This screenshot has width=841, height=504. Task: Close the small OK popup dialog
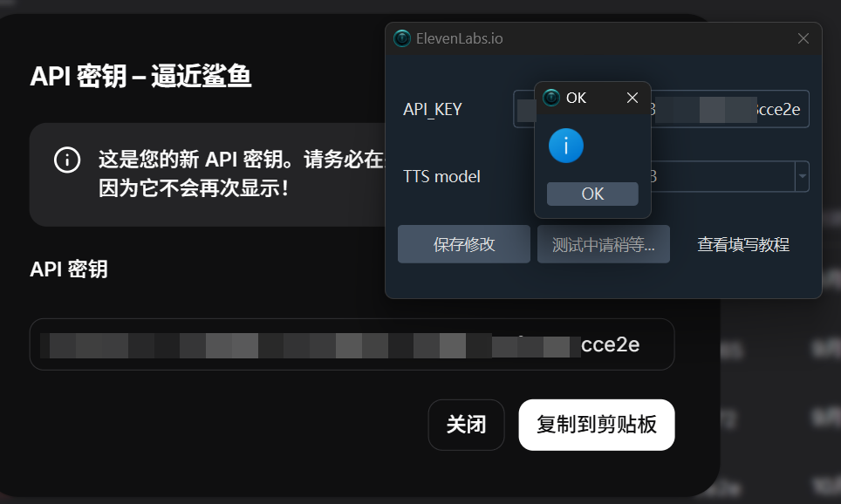632,98
